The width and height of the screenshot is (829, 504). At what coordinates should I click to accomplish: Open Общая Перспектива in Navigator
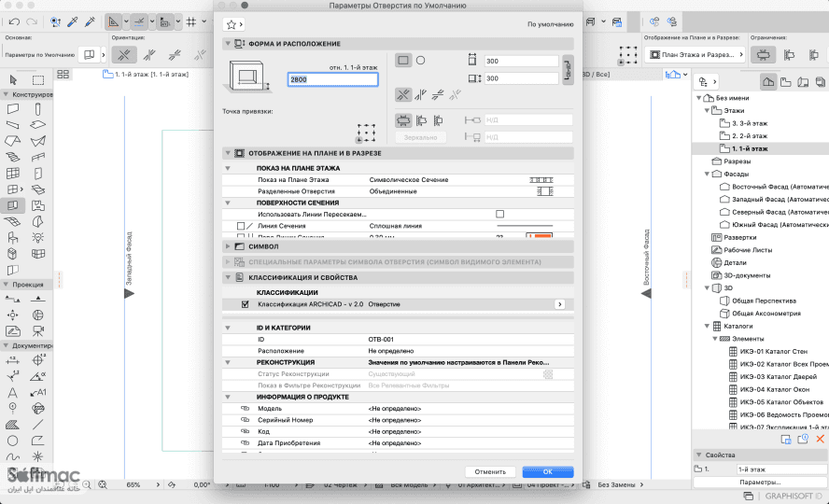click(x=764, y=301)
